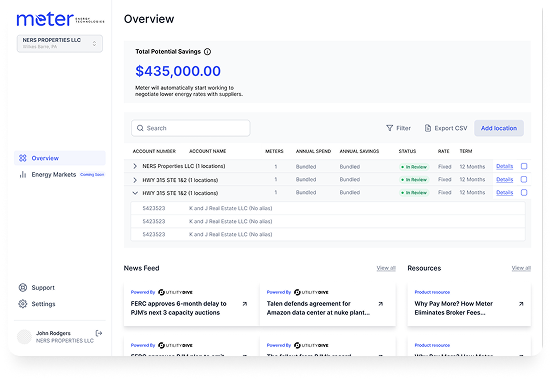Click the UtilityDive logo on the Talen card
Screen dimensions: 551x380
[x=311, y=292]
